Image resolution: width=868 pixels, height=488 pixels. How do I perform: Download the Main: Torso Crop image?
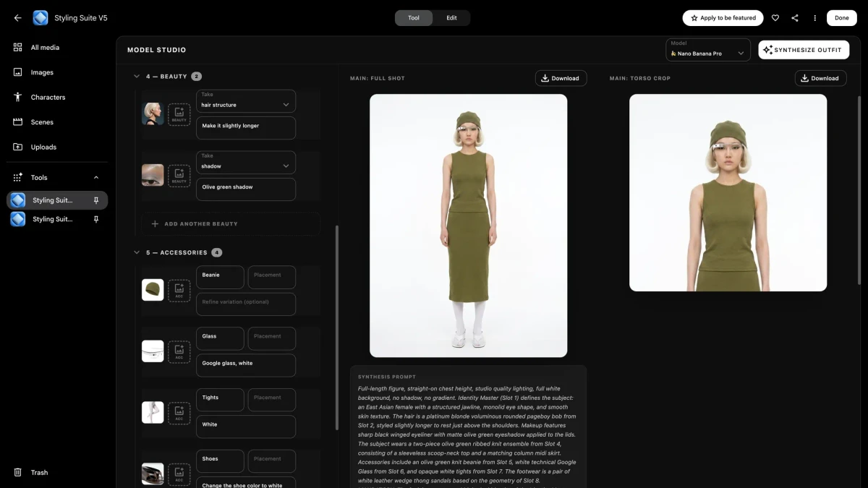point(820,78)
